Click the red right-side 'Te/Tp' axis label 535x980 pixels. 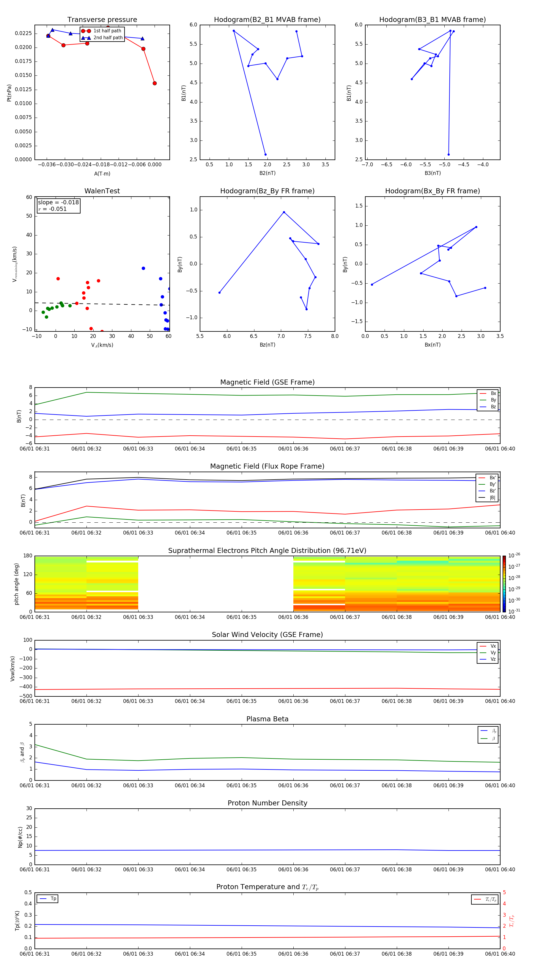point(512,921)
